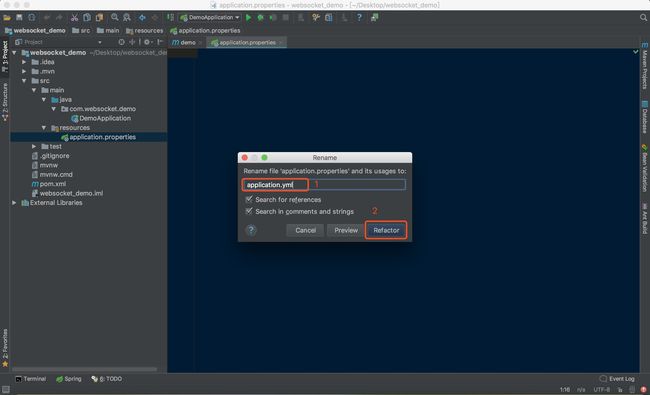Image resolution: width=650 pixels, height=395 pixels.
Task: Click the VCS settings wrench icon in toolbar
Action: [x=316, y=18]
